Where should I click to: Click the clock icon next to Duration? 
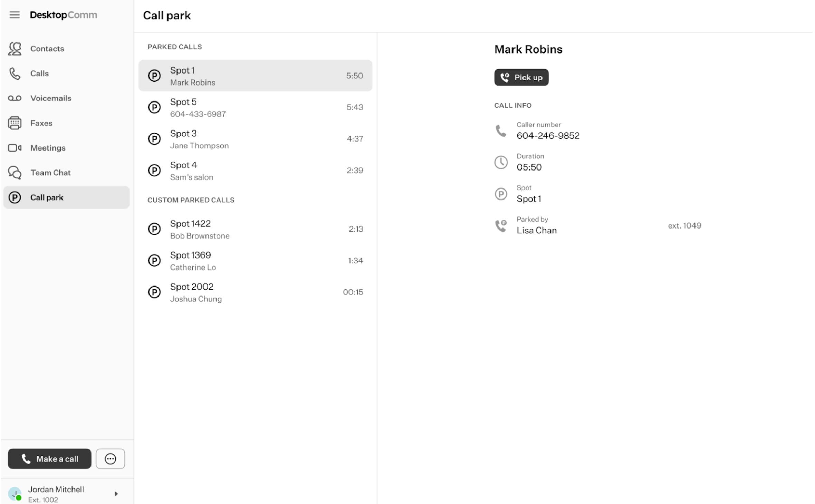tap(501, 162)
